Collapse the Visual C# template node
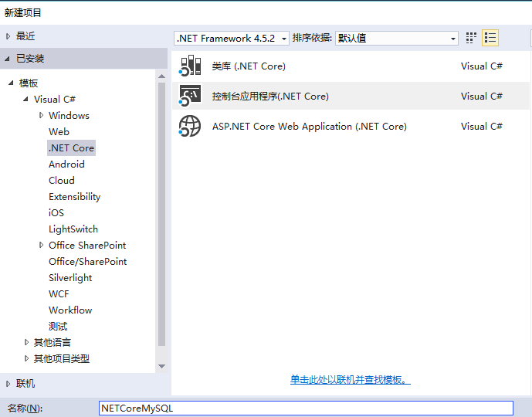Image resolution: width=532 pixels, height=417 pixels. point(25,99)
